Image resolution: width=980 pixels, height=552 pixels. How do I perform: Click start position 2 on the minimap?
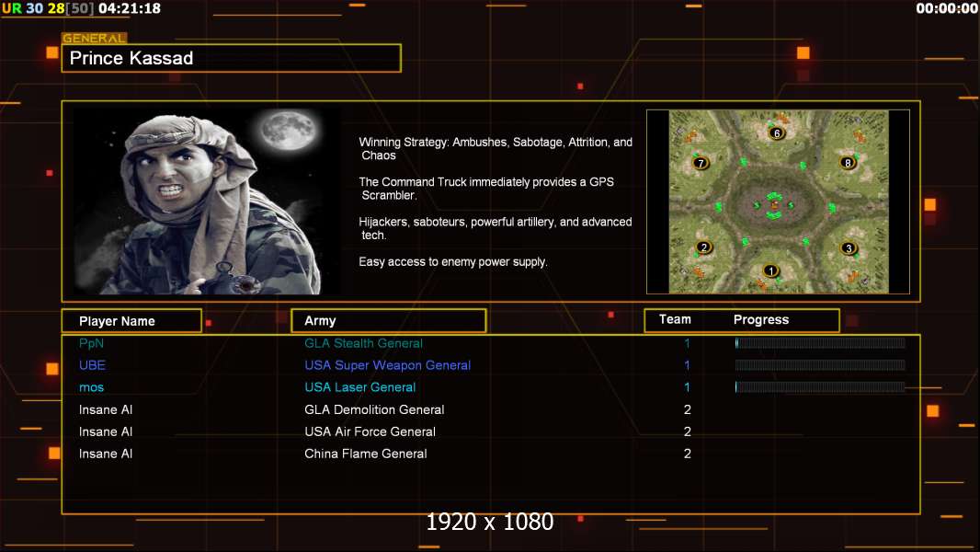click(704, 247)
